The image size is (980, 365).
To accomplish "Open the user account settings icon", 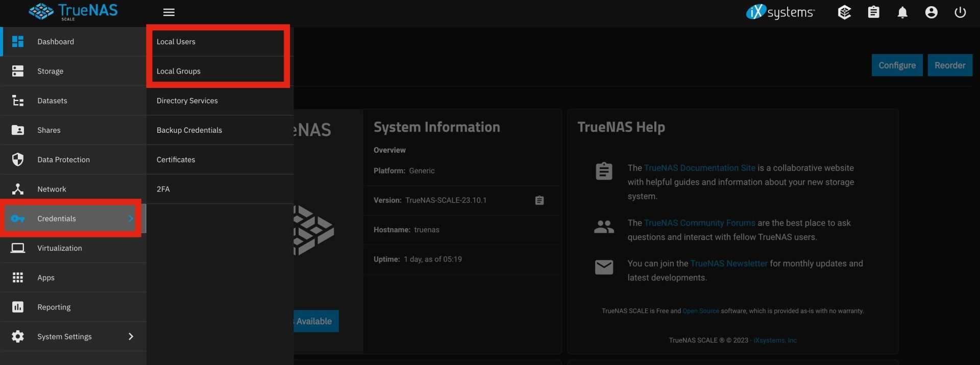I will 932,12.
